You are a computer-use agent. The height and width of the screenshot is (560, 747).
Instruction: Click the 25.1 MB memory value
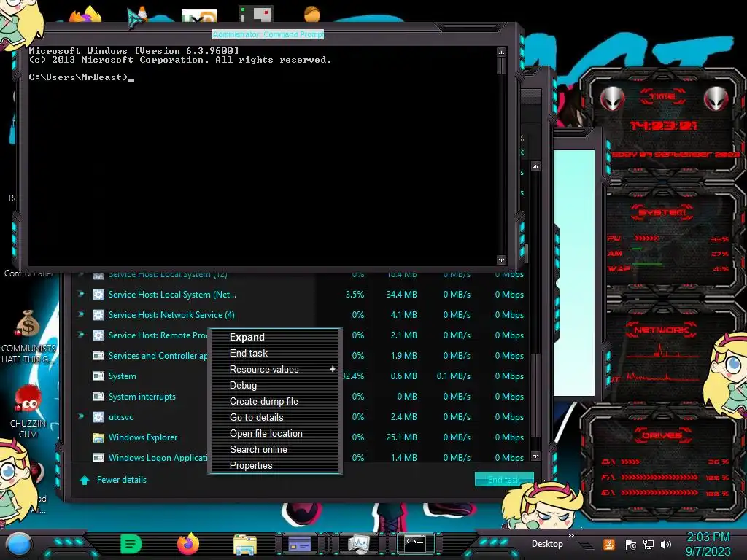[x=402, y=437]
